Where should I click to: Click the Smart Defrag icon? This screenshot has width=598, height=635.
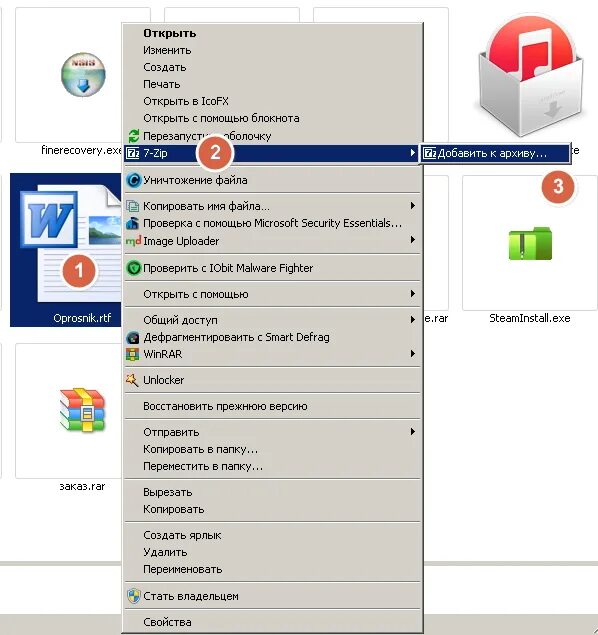pos(133,337)
